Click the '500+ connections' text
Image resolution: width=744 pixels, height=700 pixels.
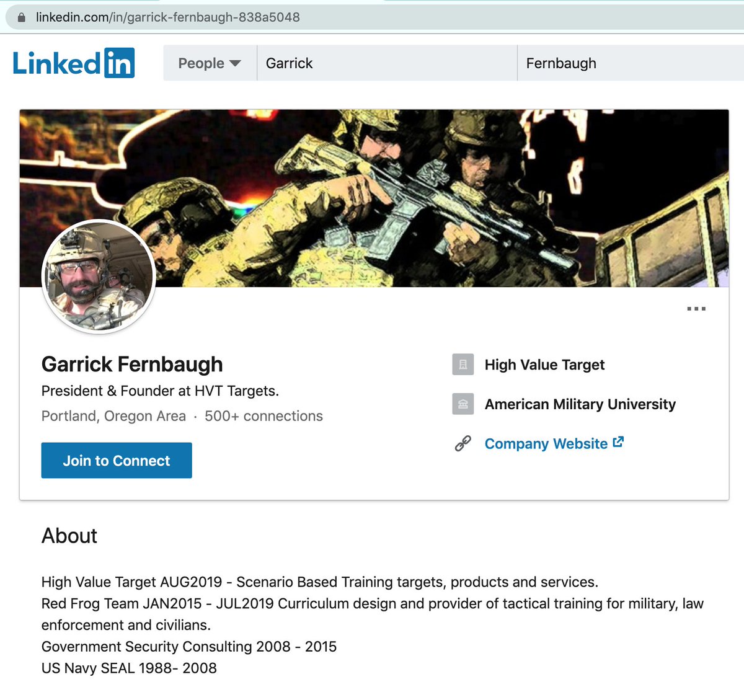click(x=263, y=416)
